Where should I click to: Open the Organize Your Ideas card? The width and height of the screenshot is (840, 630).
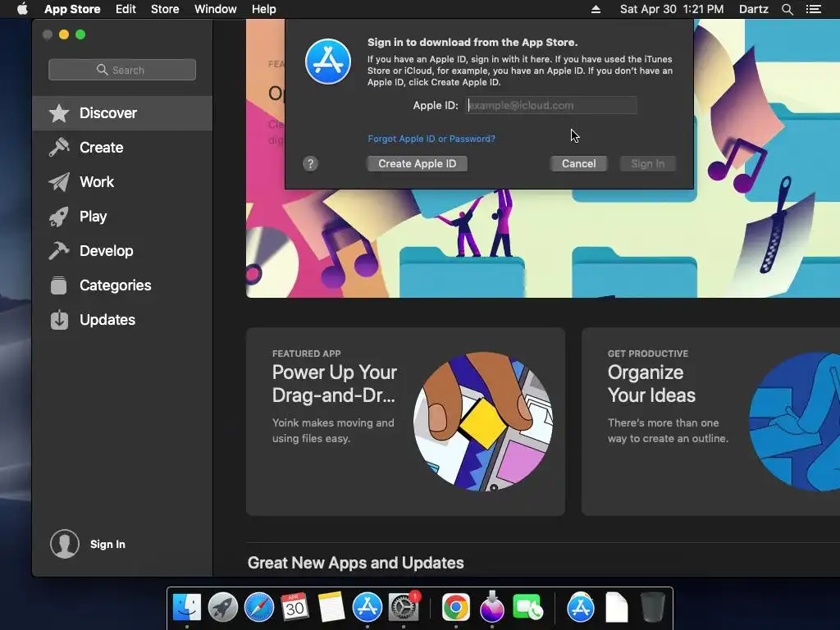[x=711, y=422]
